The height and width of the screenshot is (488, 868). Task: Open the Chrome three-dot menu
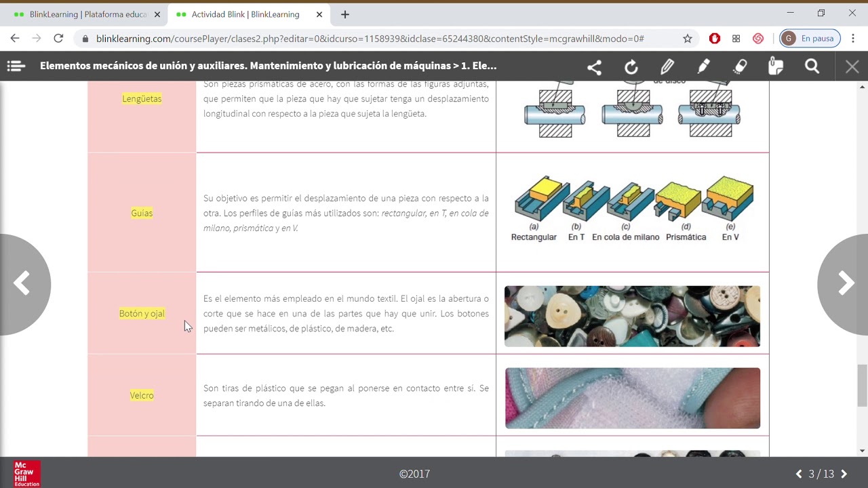pos(853,39)
